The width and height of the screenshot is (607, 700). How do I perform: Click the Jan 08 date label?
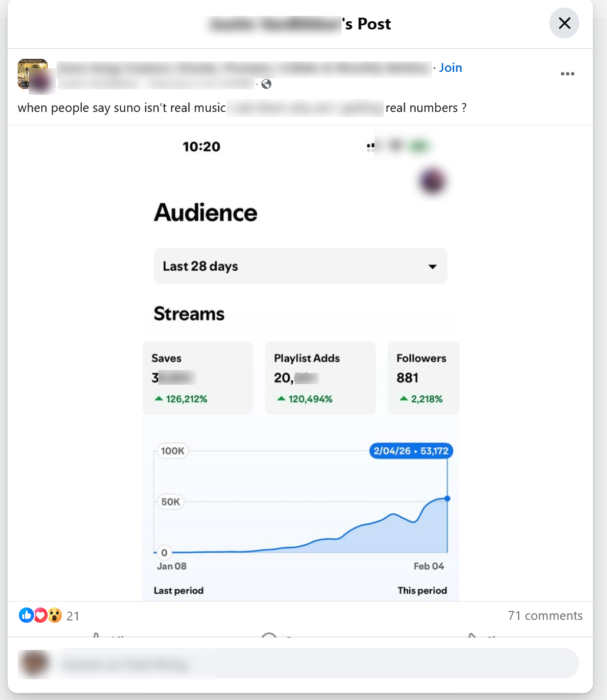[x=172, y=566]
